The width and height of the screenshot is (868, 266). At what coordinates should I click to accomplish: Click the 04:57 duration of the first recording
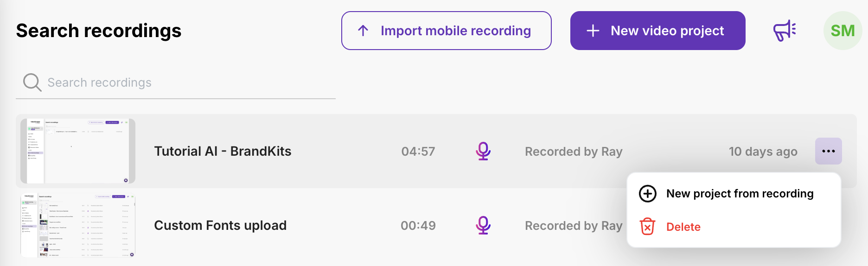point(418,151)
